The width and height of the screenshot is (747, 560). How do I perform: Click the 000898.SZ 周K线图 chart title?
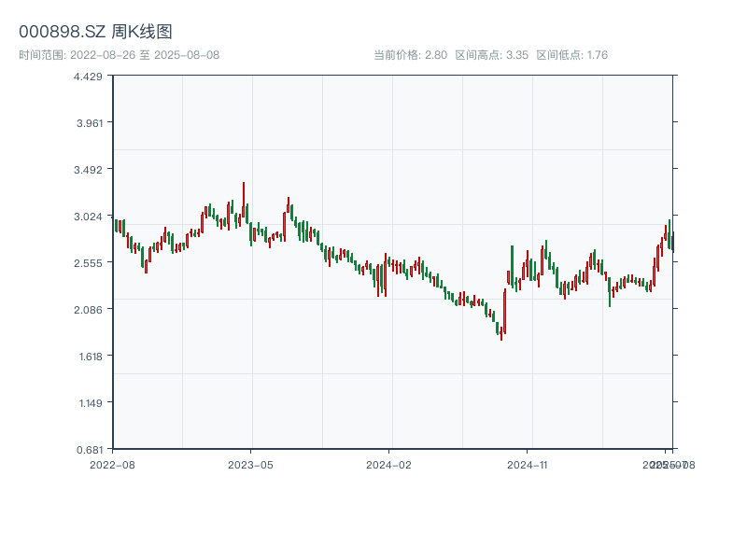(95, 32)
